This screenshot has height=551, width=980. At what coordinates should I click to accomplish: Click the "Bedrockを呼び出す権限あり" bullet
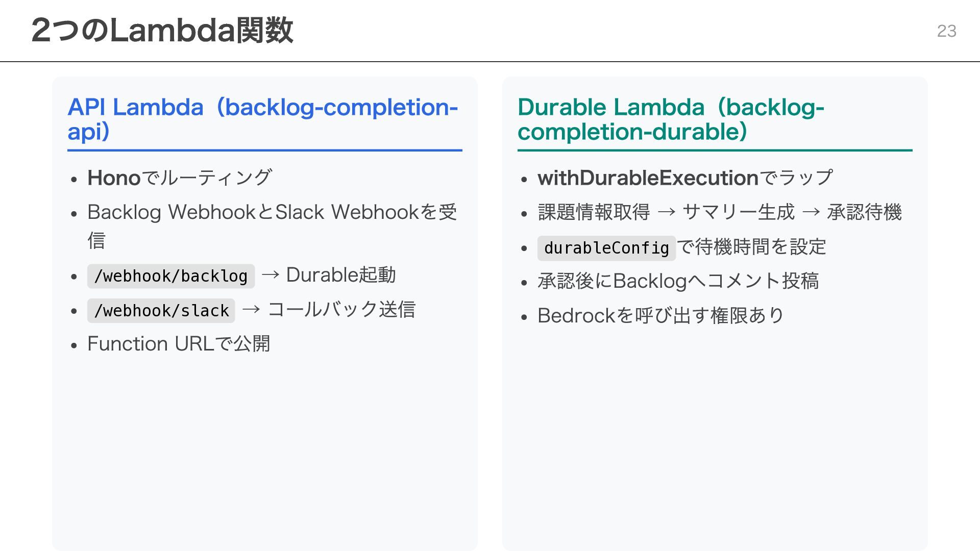click(660, 316)
